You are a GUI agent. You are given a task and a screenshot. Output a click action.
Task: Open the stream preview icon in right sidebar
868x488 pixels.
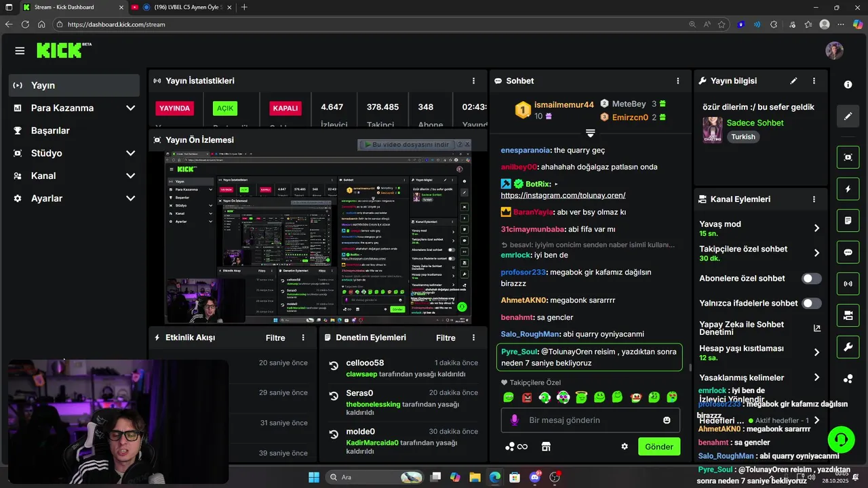pos(848,157)
